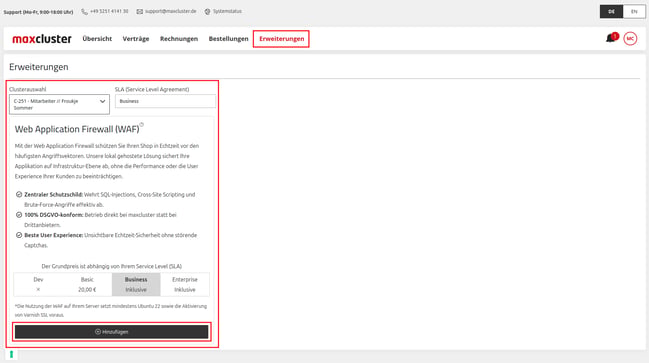Open the Clusterauswahl dropdown
Screen dimensions: 649x363
click(x=59, y=104)
